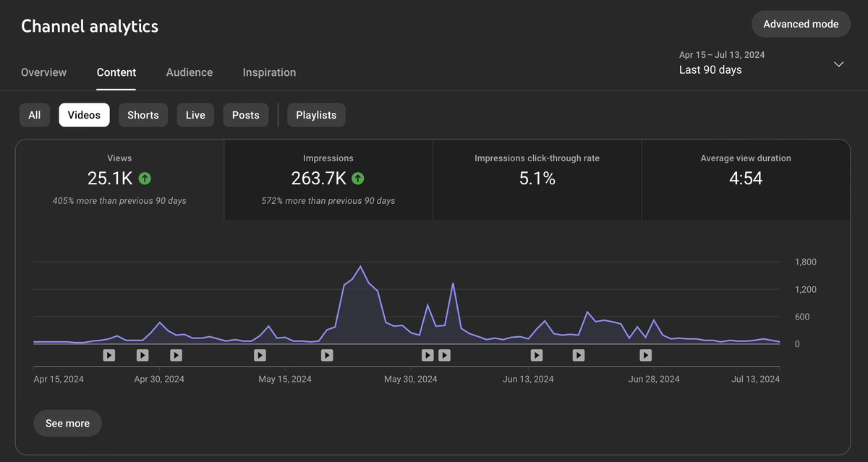The width and height of the screenshot is (868, 462).
Task: Click the green up arrow beside 263.7K impressions
Action: click(x=358, y=178)
